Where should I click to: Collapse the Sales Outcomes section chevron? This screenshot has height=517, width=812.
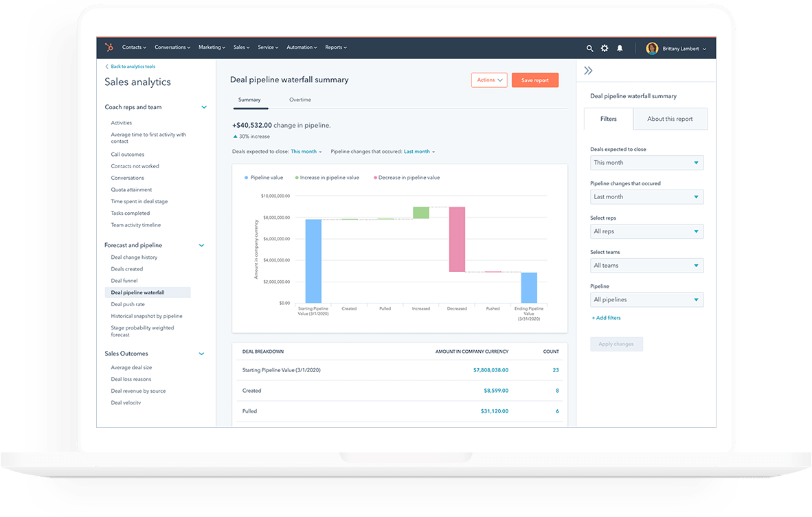pyautogui.click(x=201, y=354)
